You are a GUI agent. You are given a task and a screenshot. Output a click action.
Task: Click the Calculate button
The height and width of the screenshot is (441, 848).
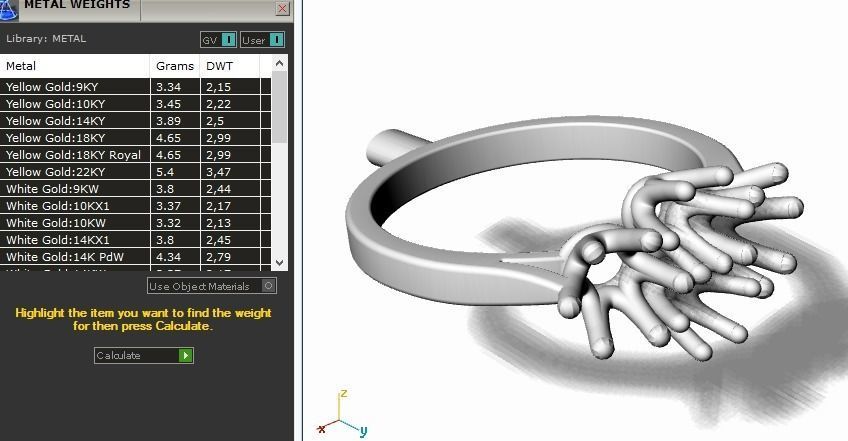pyautogui.click(x=144, y=356)
